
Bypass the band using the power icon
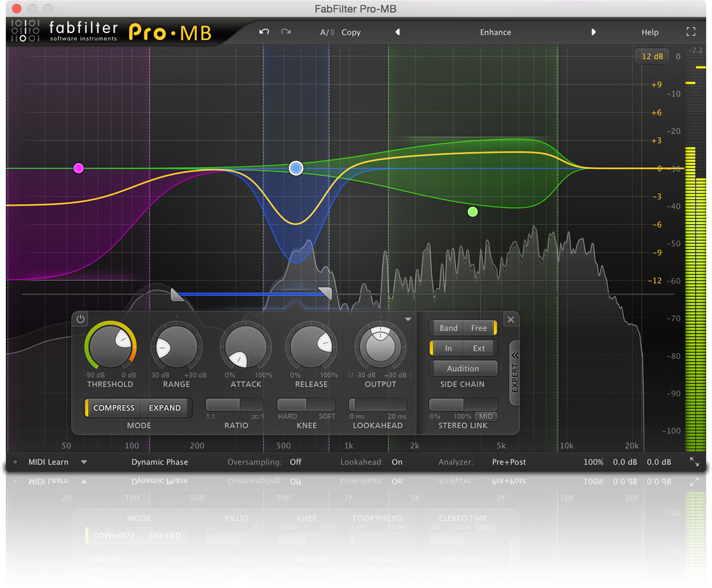click(80, 319)
